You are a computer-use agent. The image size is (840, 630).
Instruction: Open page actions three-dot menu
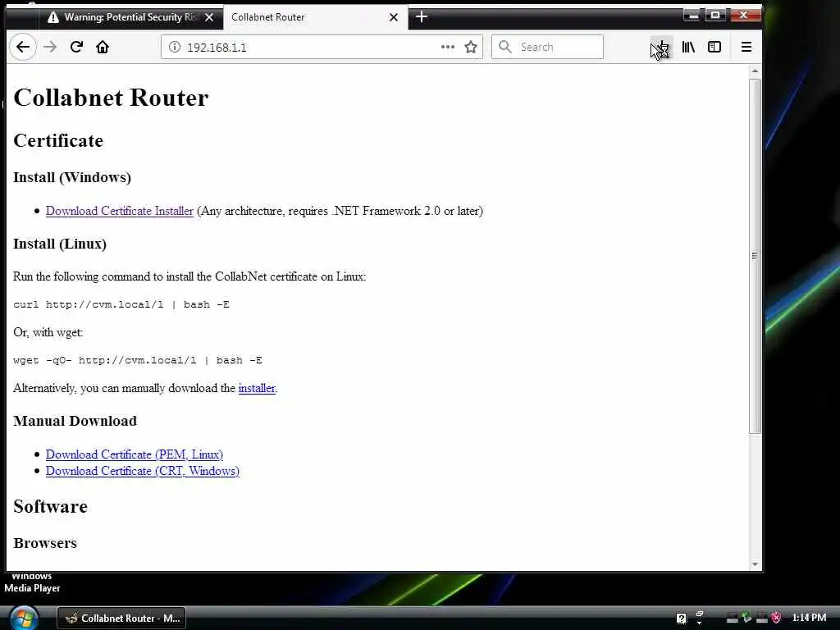point(447,47)
